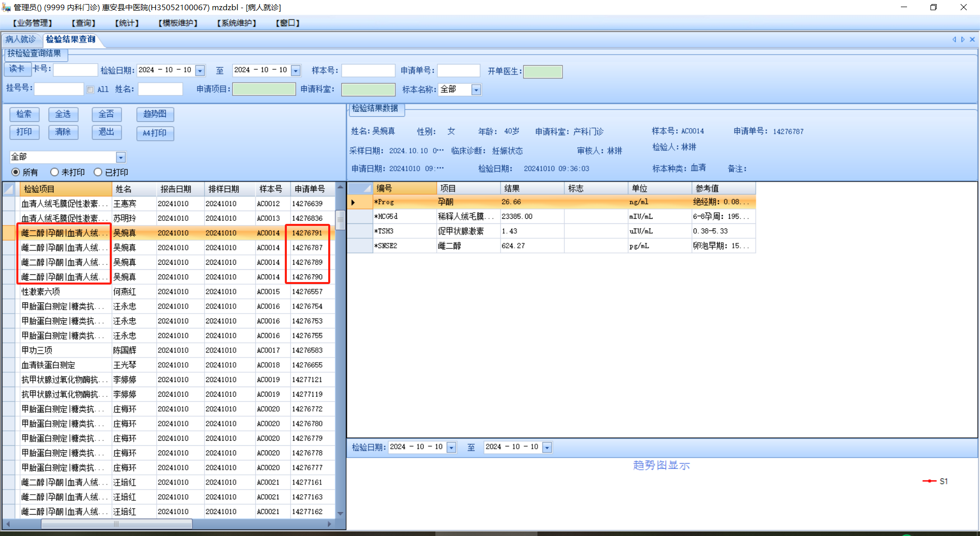Click the 检索 button

pyautogui.click(x=24, y=114)
